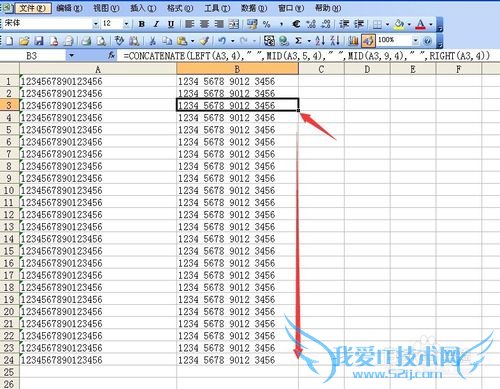
Task: Align cell text right
Action: click(219, 24)
